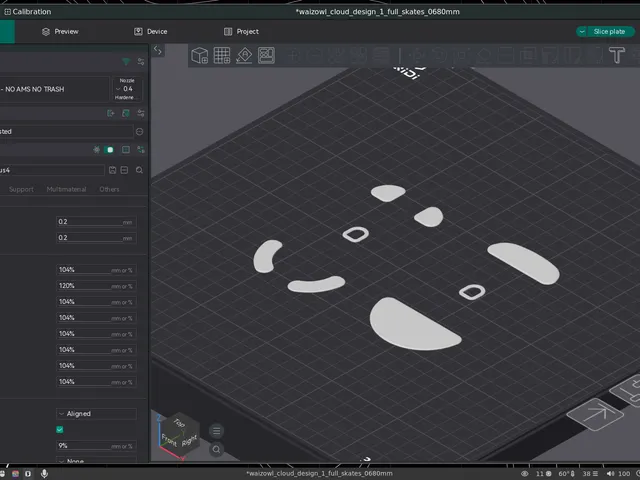Image resolution: width=640 pixels, height=480 pixels.
Task: Search process settings with magnifier icon
Action: pos(140,170)
